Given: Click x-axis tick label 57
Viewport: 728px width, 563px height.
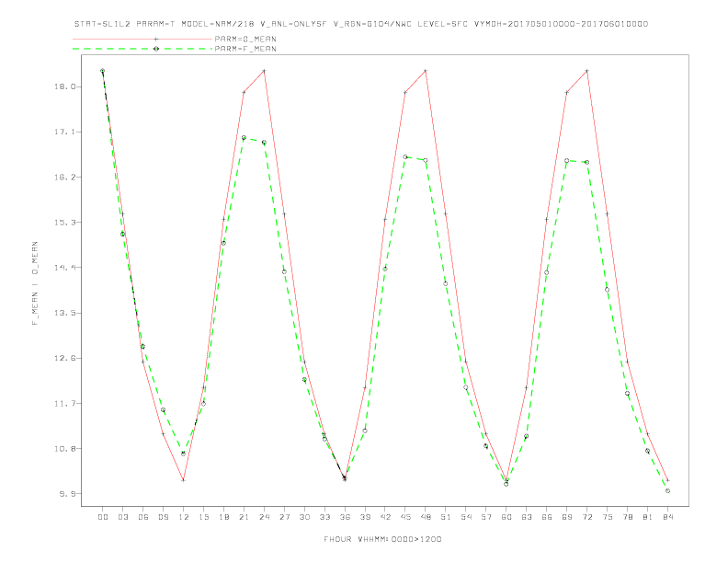Looking at the screenshot, I should point(486,517).
